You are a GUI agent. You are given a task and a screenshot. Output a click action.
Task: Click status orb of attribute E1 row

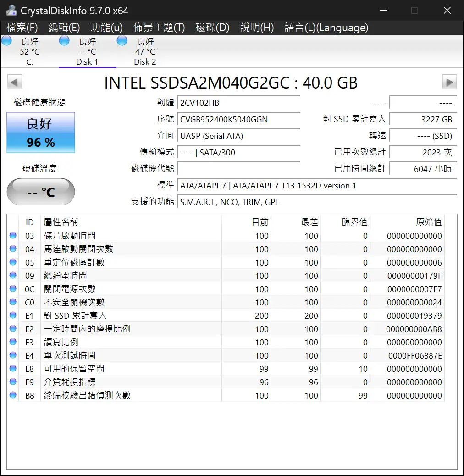(x=13, y=315)
